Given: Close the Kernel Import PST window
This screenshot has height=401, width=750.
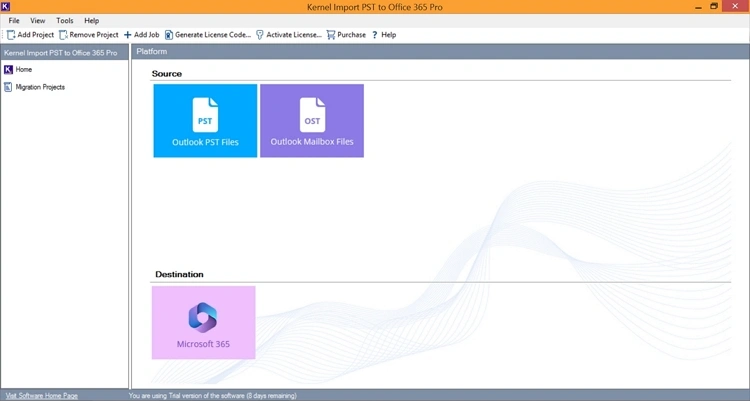Looking at the screenshot, I should tap(735, 6).
